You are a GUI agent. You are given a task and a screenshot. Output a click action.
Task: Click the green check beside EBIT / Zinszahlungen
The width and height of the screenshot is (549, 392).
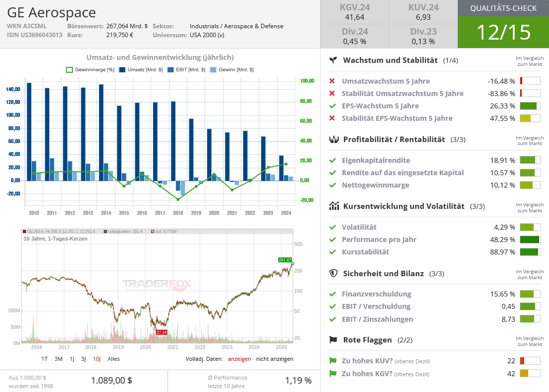click(332, 319)
